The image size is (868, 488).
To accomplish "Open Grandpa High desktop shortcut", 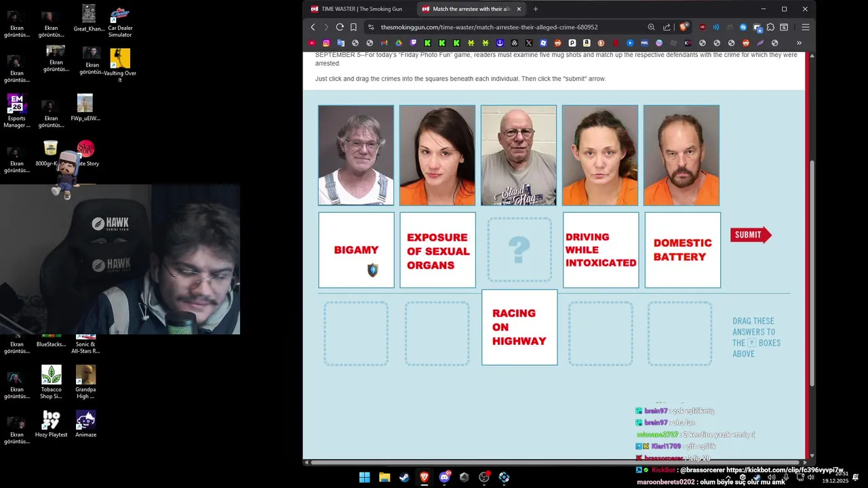I will 85,383.
